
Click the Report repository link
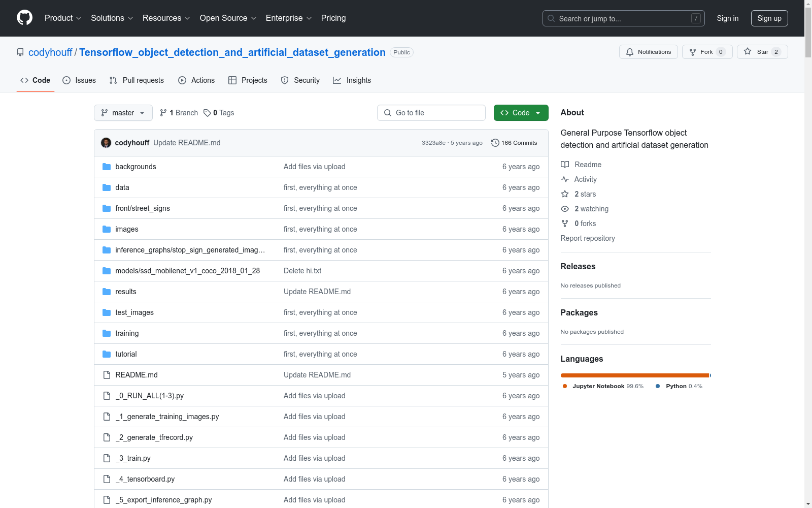pos(588,238)
